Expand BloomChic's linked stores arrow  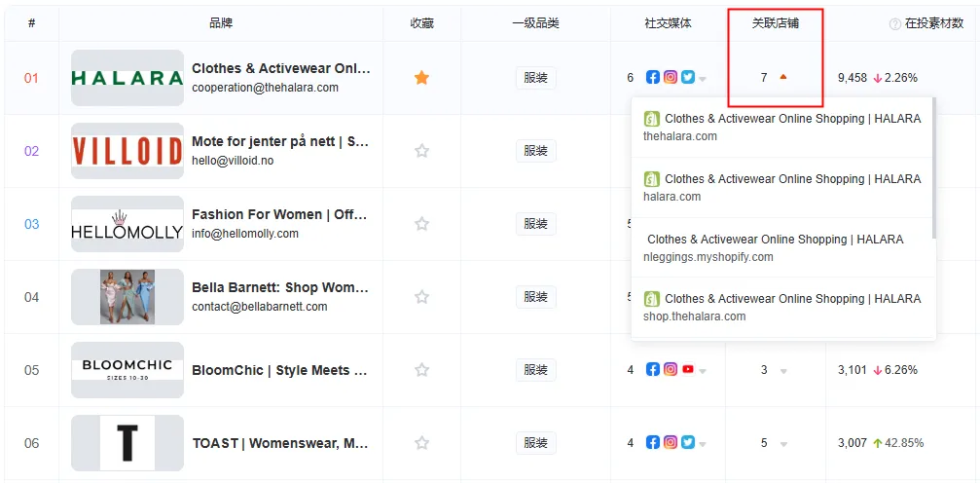pos(783,371)
